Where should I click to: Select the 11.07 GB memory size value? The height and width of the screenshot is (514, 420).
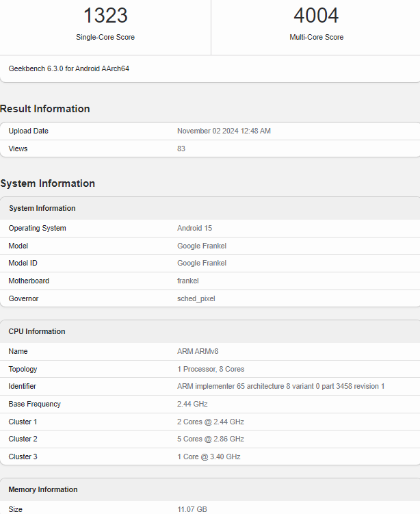192,509
